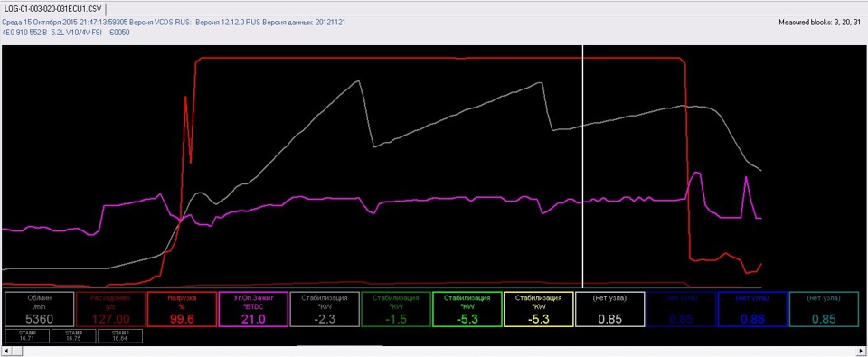Toggle the Уг.Оп.Зажиг °BTDC 21.0 box
The height and width of the screenshot is (357, 868).
pyautogui.click(x=253, y=309)
